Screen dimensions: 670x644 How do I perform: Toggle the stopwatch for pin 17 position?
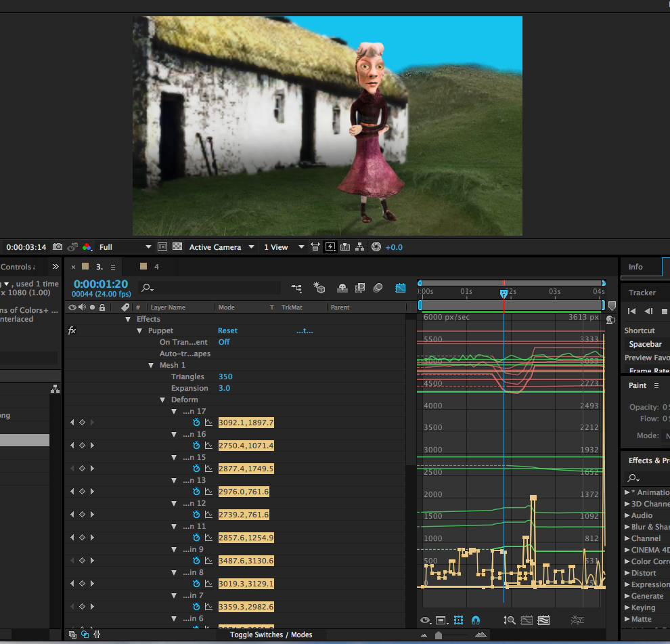click(196, 423)
